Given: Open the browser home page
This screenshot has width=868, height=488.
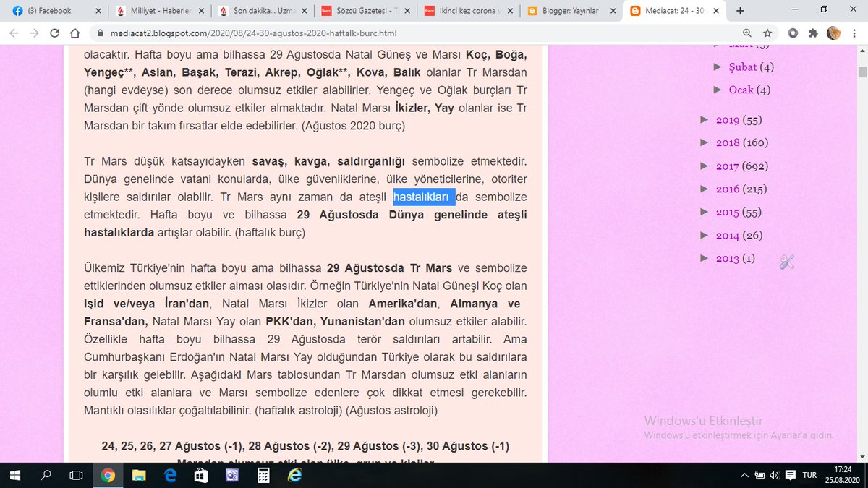Looking at the screenshot, I should pos(75,34).
